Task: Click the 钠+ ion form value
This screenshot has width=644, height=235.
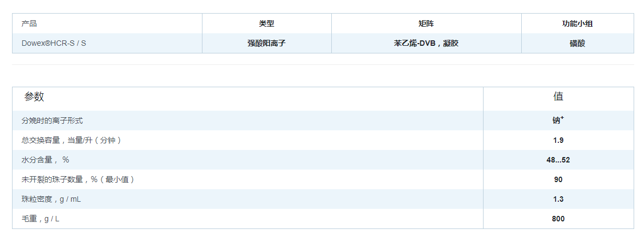Action: coord(558,120)
